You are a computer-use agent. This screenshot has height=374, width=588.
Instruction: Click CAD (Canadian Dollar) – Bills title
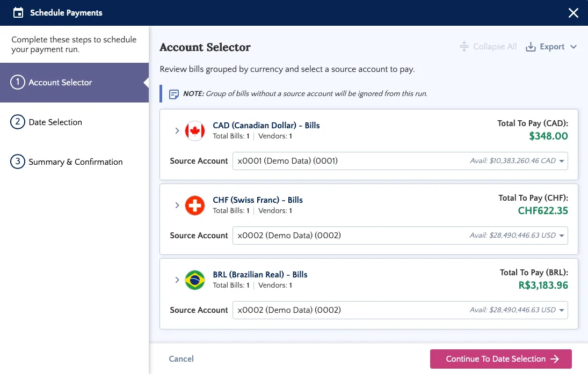tap(266, 126)
